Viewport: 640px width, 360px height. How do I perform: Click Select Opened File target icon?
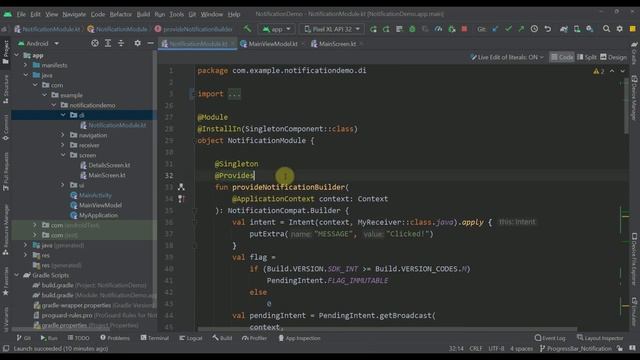[x=95, y=43]
